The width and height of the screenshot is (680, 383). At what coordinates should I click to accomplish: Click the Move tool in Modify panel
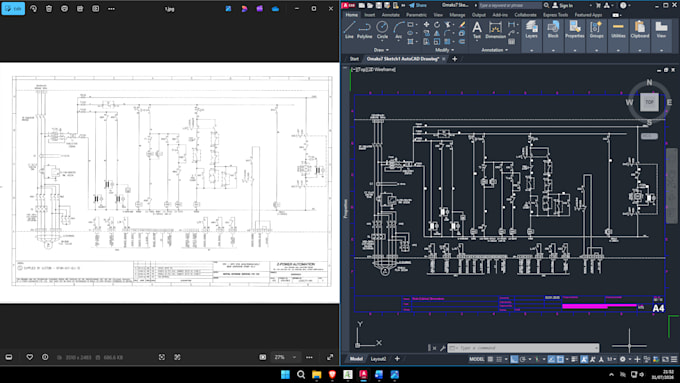[426, 24]
